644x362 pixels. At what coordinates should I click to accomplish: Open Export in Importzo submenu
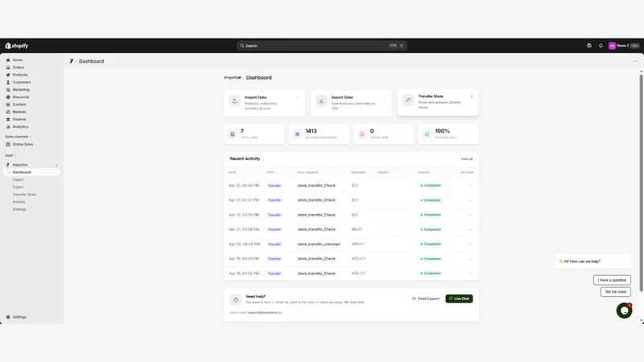click(18, 187)
